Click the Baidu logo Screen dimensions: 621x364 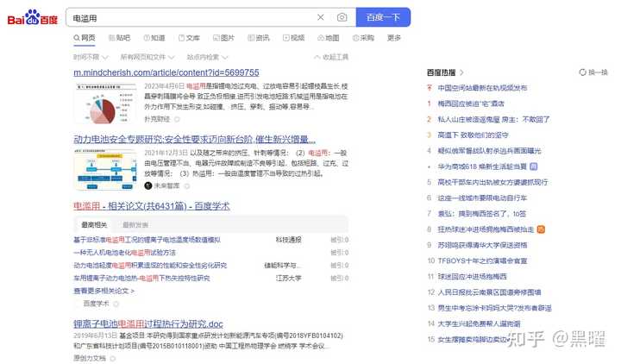click(33, 17)
